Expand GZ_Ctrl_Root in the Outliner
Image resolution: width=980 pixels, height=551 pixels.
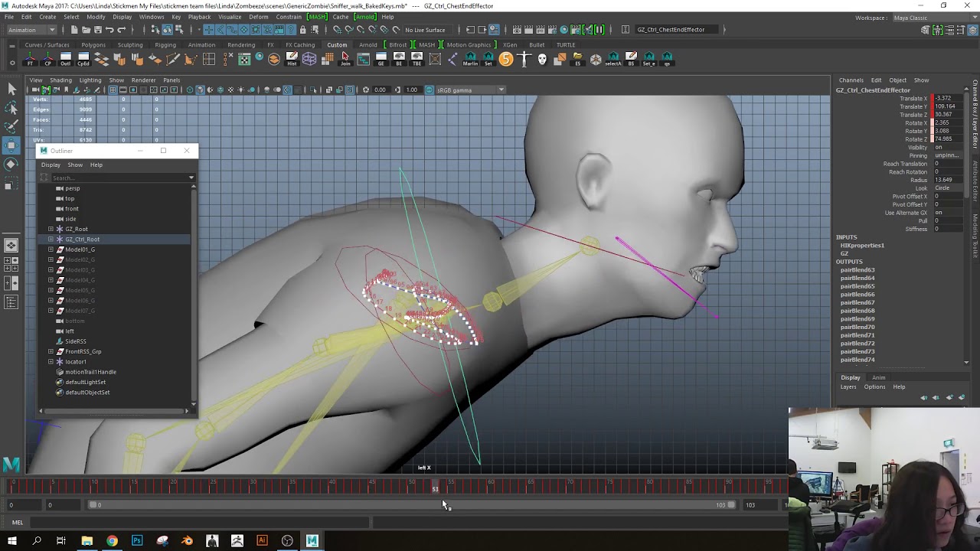pyautogui.click(x=51, y=239)
